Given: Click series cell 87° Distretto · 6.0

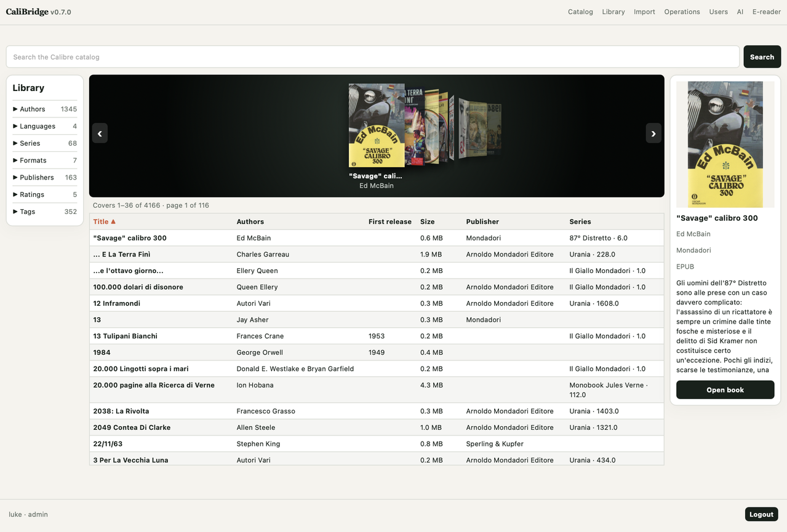Looking at the screenshot, I should tap(598, 238).
